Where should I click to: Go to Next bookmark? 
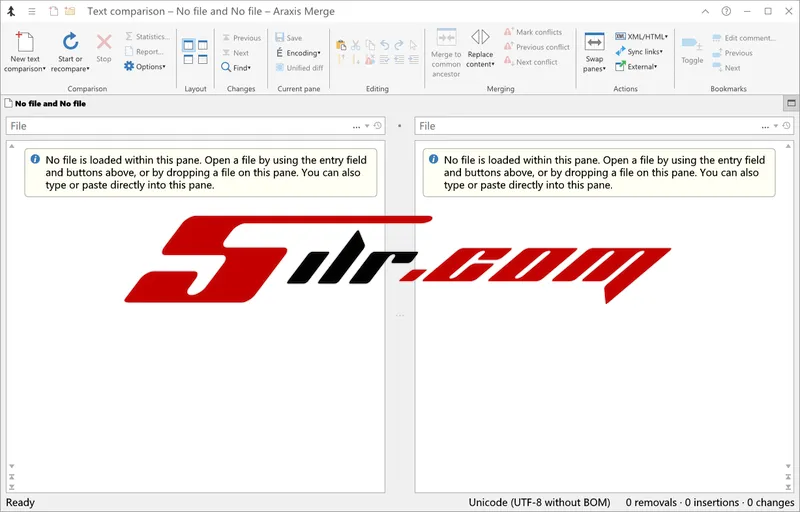click(x=727, y=67)
